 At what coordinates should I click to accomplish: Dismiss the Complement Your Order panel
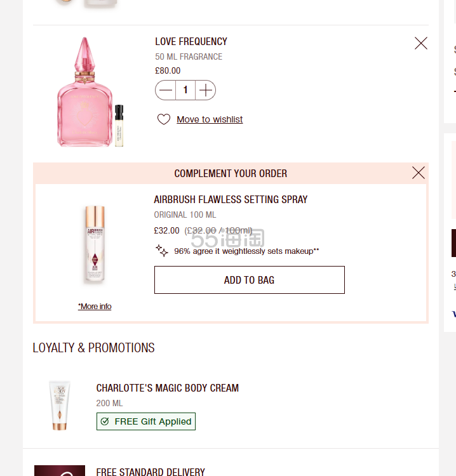[x=418, y=173]
